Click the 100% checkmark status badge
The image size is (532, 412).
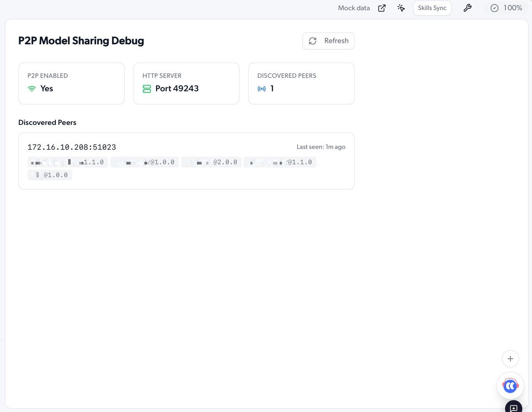tap(506, 8)
